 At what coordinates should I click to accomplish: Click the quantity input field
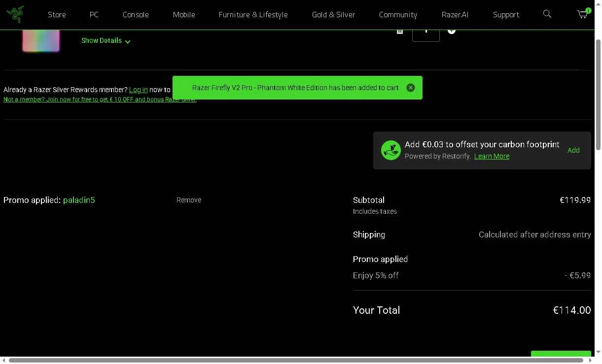coord(425,34)
